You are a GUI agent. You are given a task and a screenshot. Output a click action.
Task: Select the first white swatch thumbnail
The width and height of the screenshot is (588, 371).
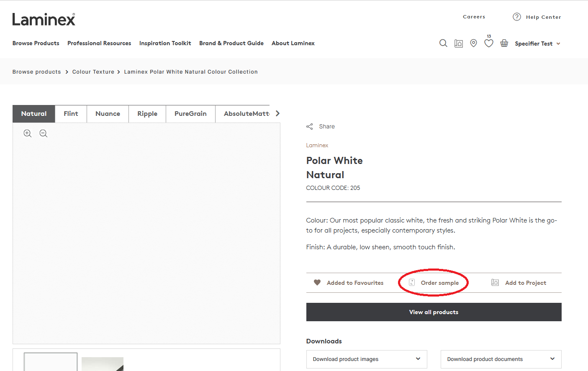pos(51,361)
